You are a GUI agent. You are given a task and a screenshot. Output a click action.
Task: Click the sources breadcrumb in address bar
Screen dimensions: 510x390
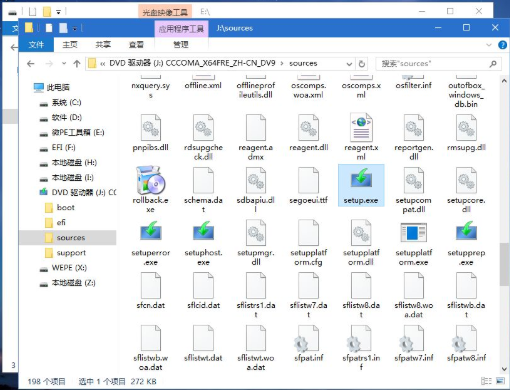pyautogui.click(x=303, y=63)
